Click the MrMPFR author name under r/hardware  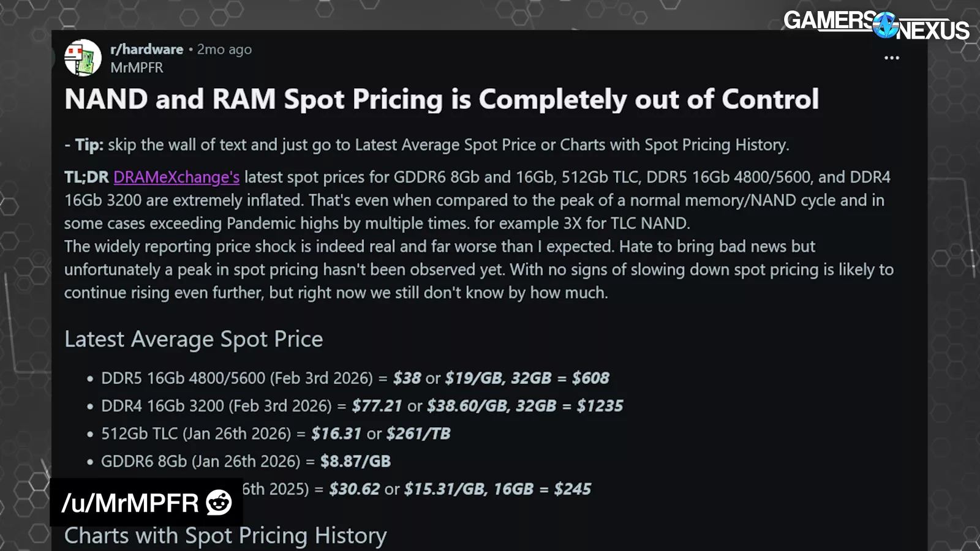(x=137, y=68)
